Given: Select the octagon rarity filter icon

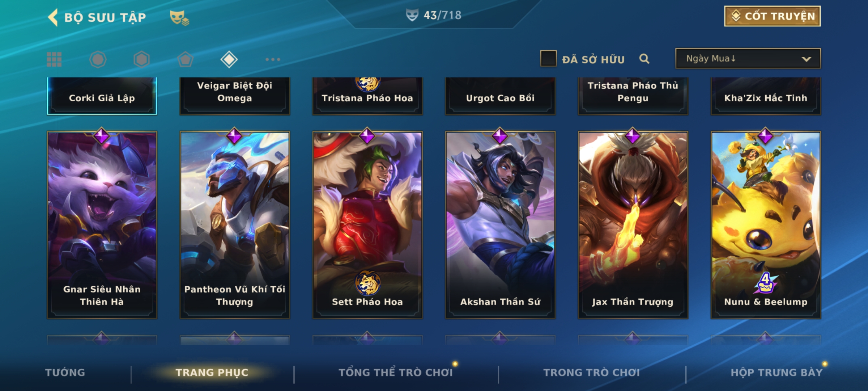Looking at the screenshot, I should [x=98, y=59].
